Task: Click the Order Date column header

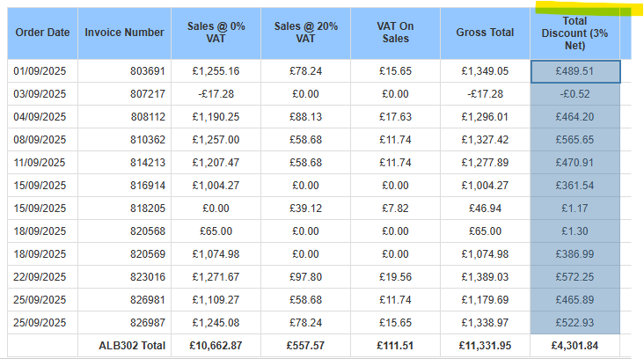Action: 43,33
